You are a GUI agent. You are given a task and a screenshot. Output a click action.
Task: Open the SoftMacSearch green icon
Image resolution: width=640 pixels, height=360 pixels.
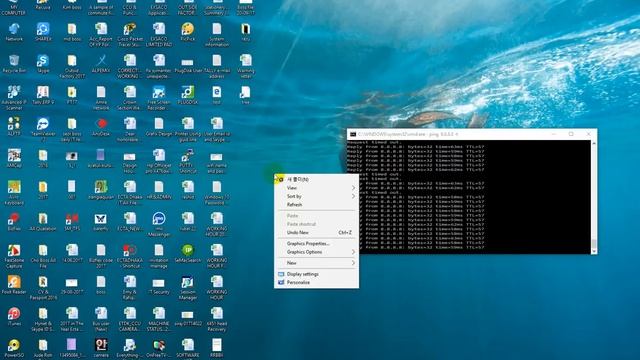coord(188,253)
